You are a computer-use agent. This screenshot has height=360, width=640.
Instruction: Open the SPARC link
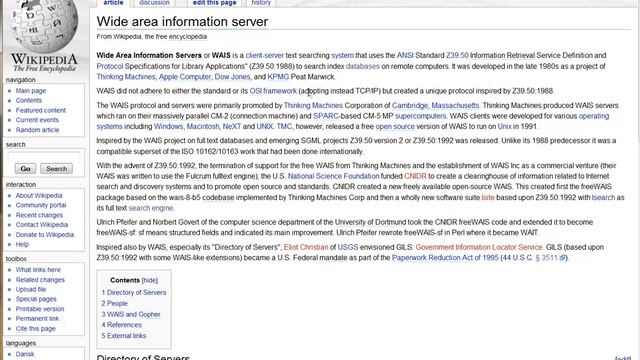[326, 116]
